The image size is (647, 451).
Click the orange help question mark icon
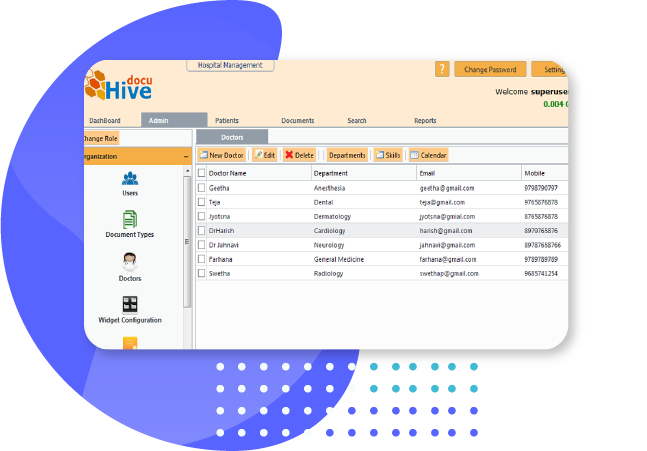(x=442, y=69)
